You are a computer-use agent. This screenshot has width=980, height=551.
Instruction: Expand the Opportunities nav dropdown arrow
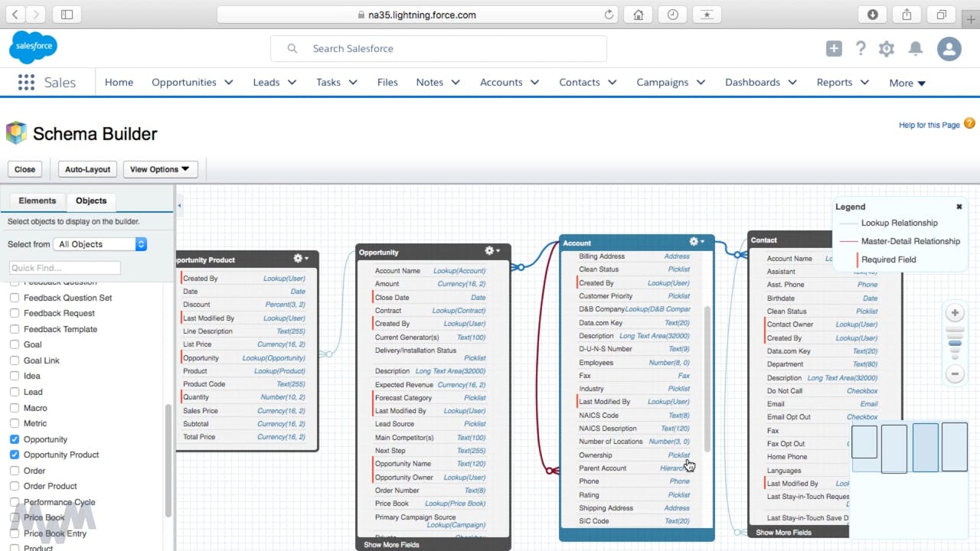[229, 83]
